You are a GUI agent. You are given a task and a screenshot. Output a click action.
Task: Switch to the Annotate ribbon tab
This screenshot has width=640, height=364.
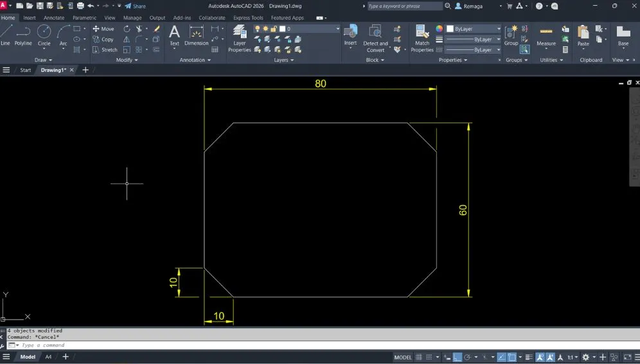point(54,18)
